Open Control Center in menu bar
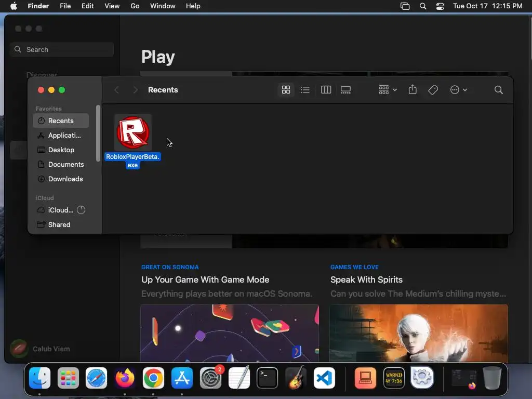Screen dimensions: 532x399 coord(440,6)
